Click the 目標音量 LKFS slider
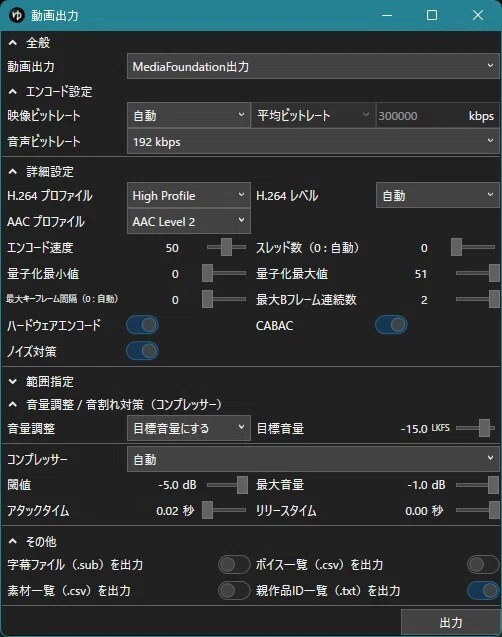 [475, 428]
